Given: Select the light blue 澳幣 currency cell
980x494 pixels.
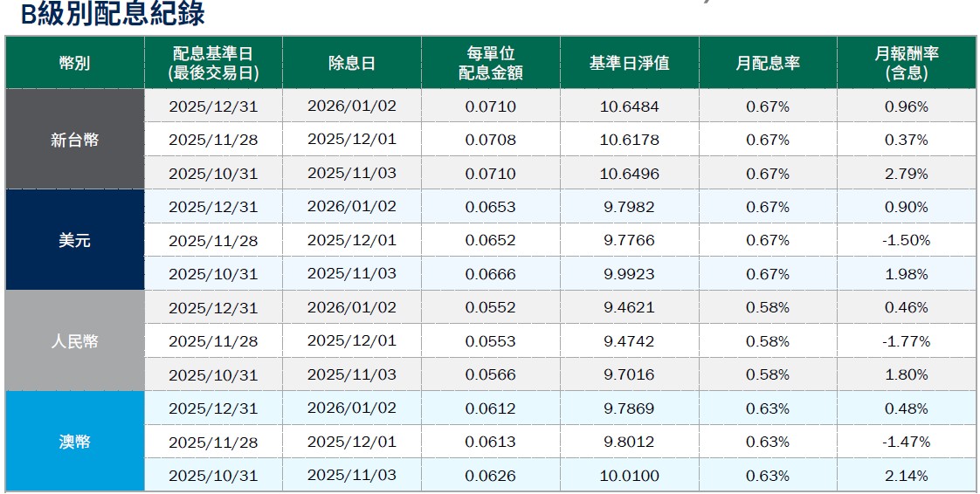Looking at the screenshot, I should point(74,443).
